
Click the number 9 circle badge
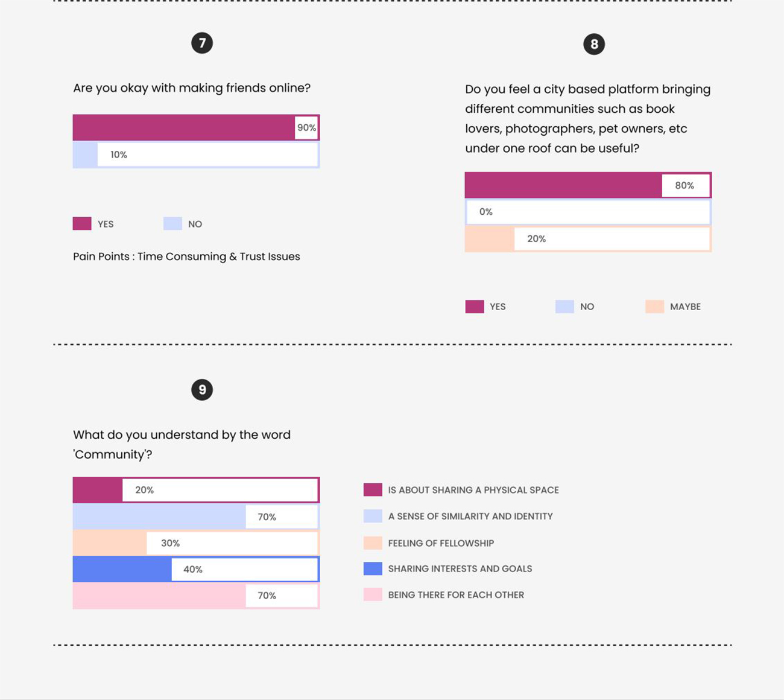tap(202, 390)
